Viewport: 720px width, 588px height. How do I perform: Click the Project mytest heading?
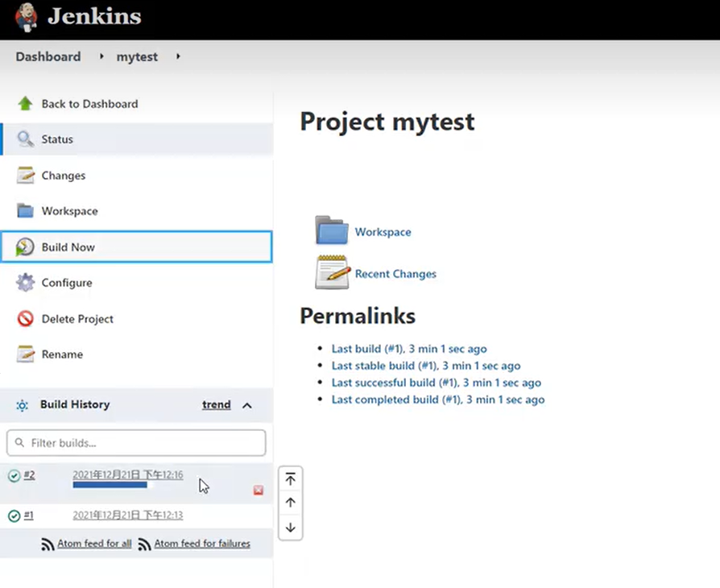coord(387,122)
